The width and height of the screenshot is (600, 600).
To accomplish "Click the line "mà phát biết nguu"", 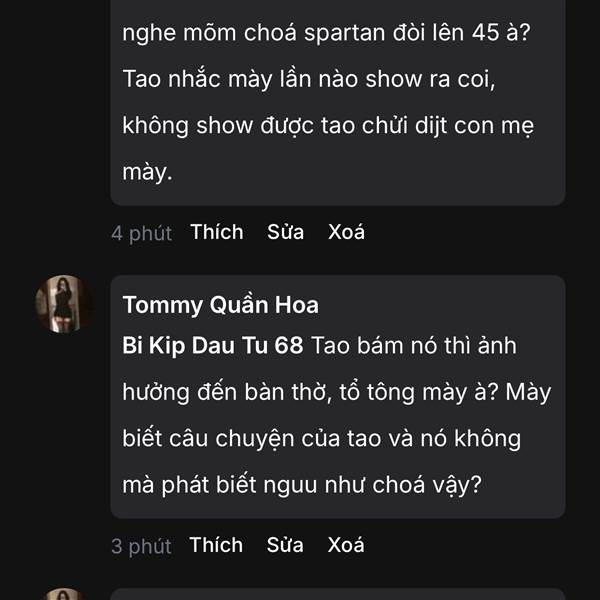I will click(302, 484).
